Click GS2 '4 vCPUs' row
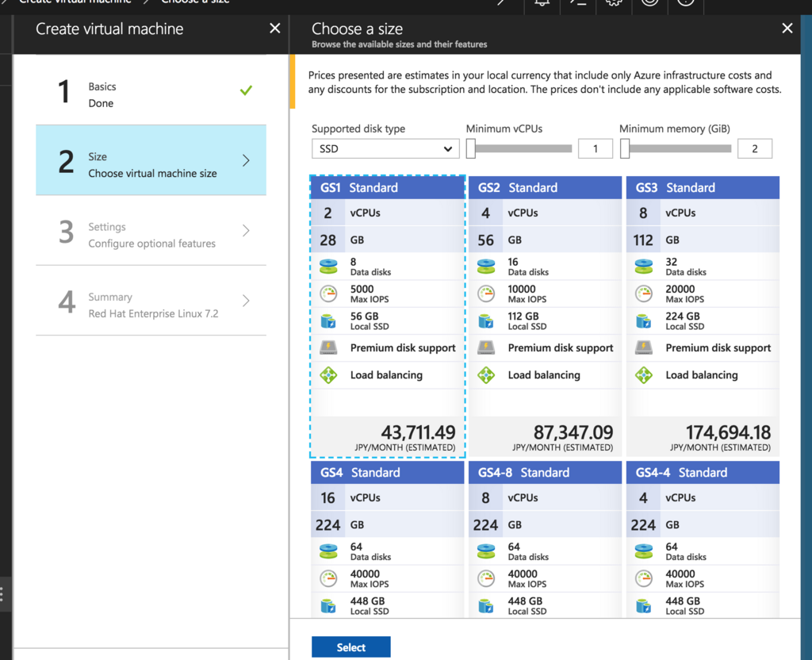 coord(545,213)
